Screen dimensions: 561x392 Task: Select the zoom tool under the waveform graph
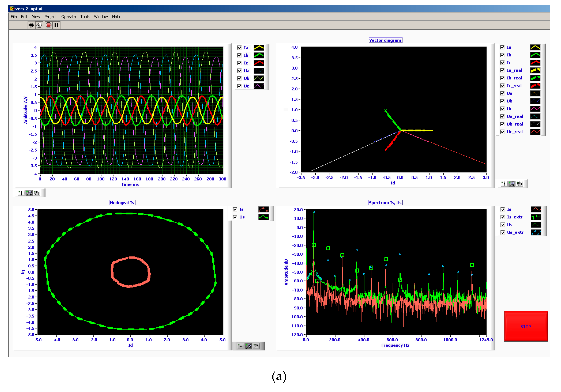29,193
